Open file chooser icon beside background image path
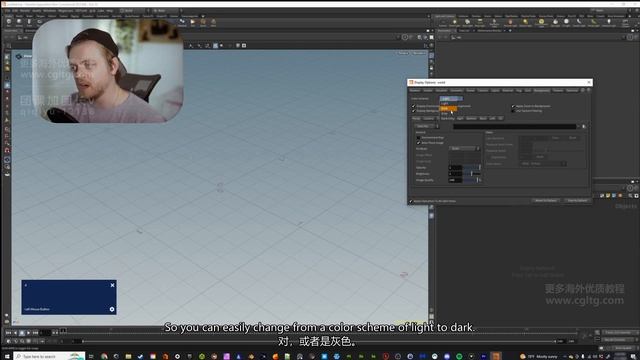 click(584, 127)
